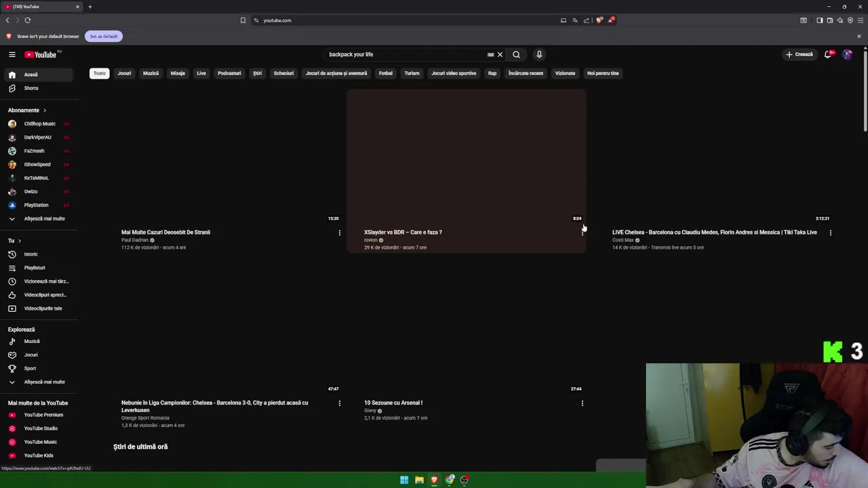Explore Muzică in the sidebar
The height and width of the screenshot is (488, 868).
click(x=39, y=341)
